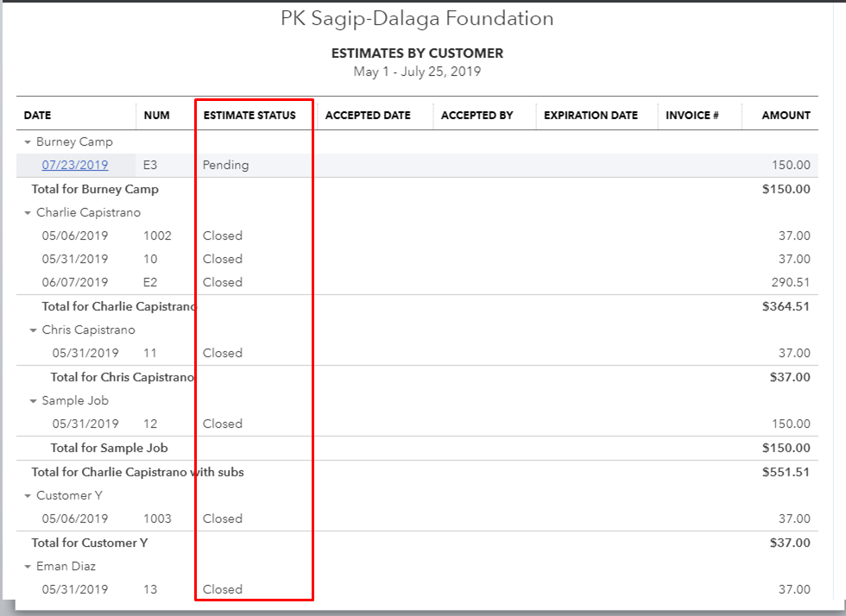846x616 pixels.
Task: Click the AMOUNT column header
Action: pos(786,116)
